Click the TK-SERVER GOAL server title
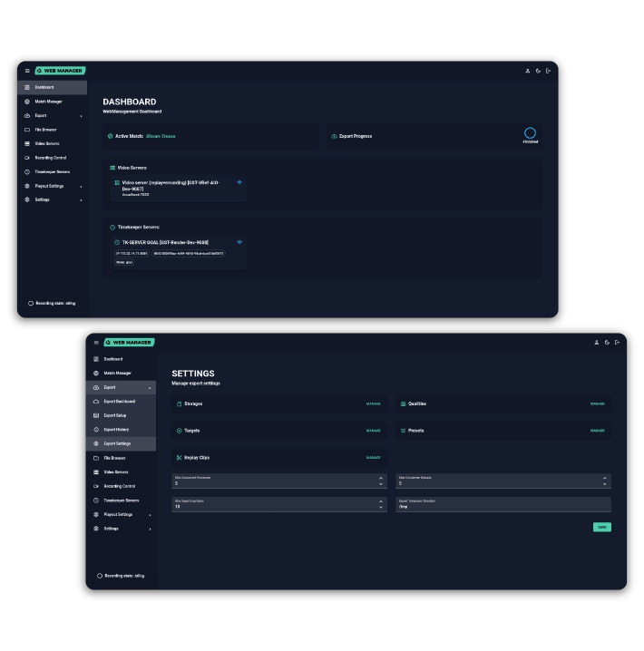Screen dimensions: 644x651 pyautogui.click(x=165, y=242)
